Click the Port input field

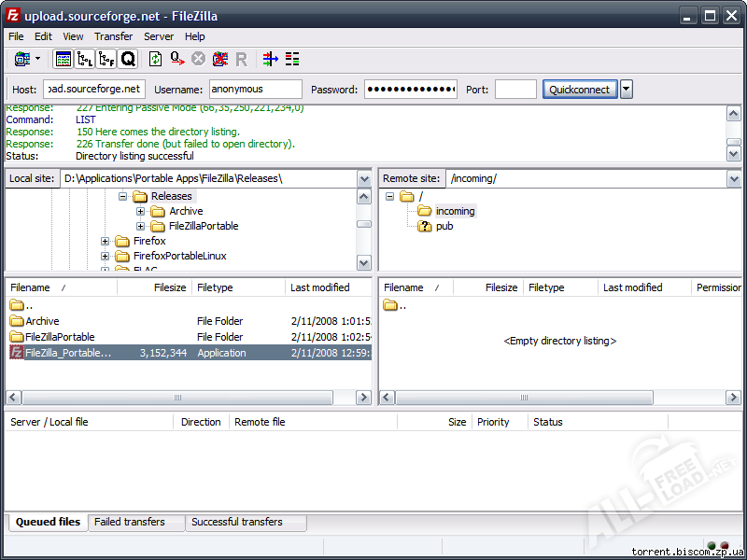(515, 90)
